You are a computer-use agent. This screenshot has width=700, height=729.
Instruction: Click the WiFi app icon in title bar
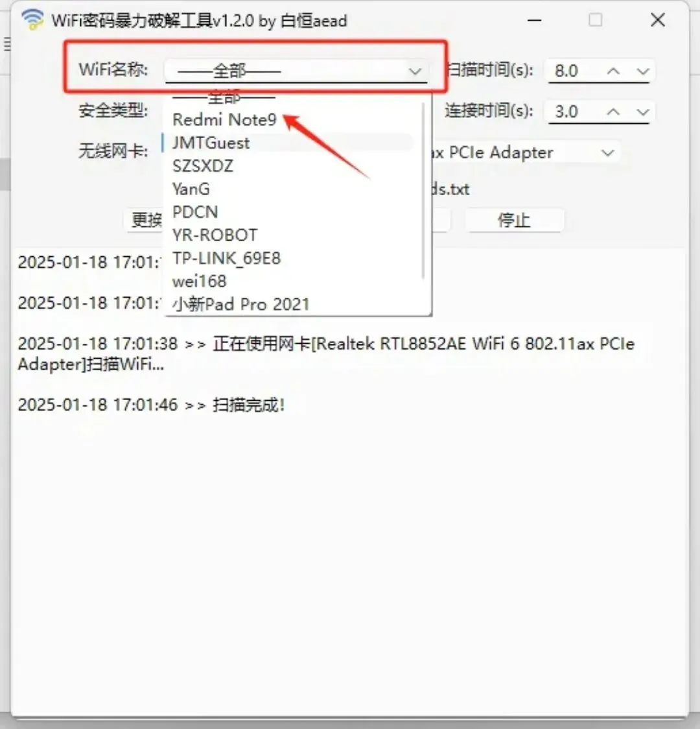(32, 19)
